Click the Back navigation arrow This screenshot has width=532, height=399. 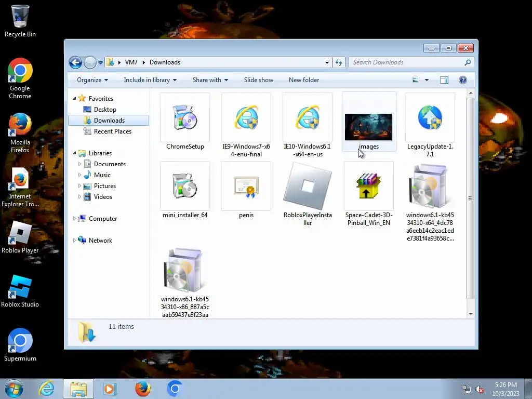(75, 62)
